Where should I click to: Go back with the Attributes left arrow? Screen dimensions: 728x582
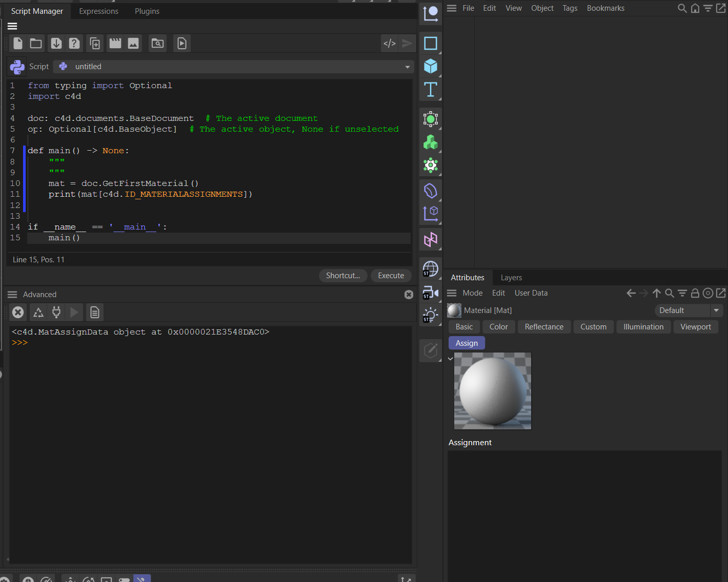631,293
